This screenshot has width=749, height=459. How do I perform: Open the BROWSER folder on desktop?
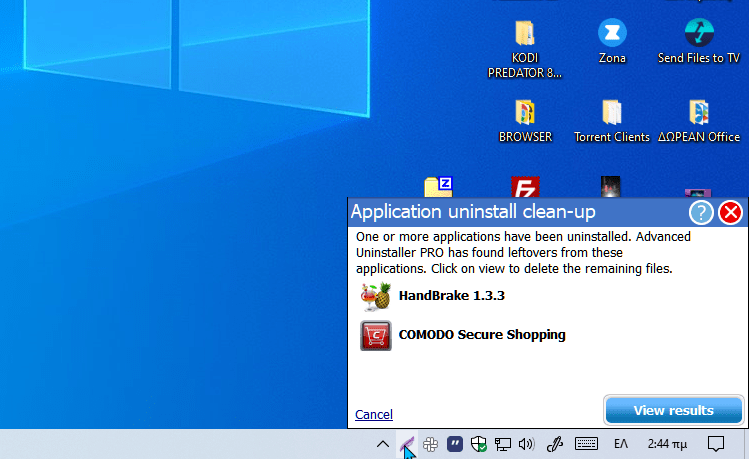pyautogui.click(x=525, y=121)
